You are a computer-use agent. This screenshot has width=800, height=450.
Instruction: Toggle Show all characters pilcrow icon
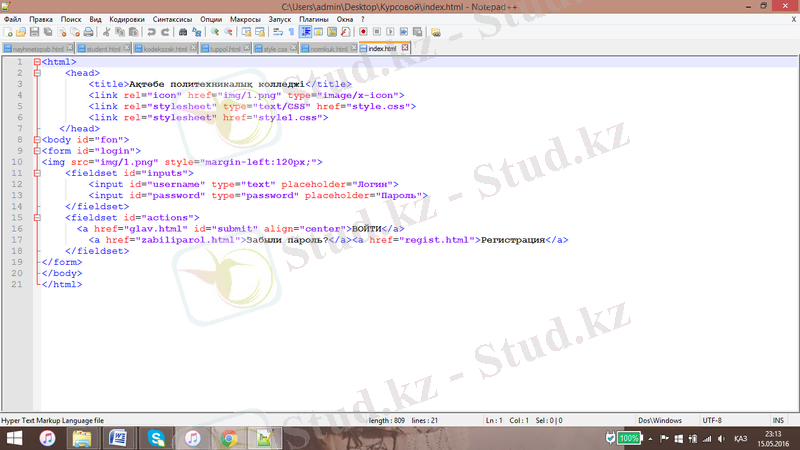[291, 32]
